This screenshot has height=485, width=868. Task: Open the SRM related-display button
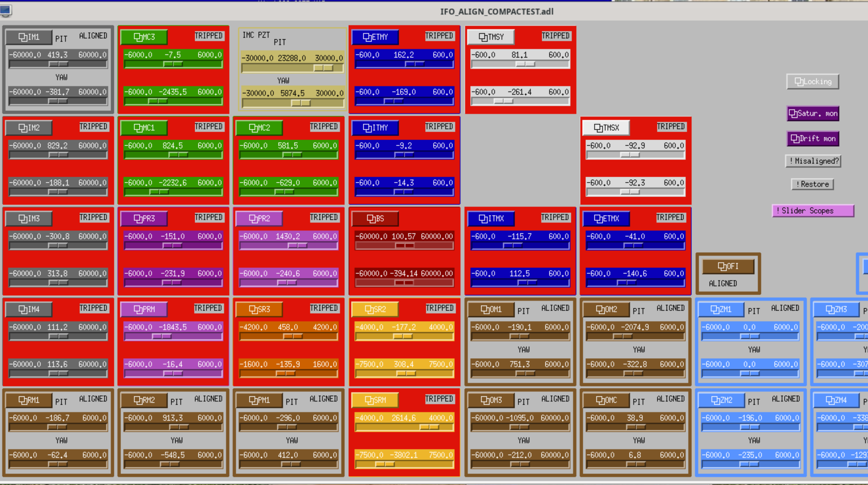[375, 400]
